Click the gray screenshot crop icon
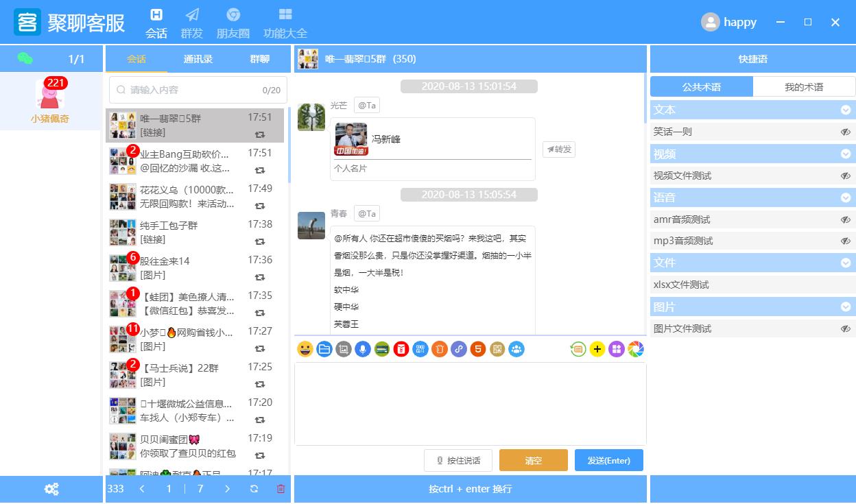Viewport: 856px width, 504px height. point(344,349)
